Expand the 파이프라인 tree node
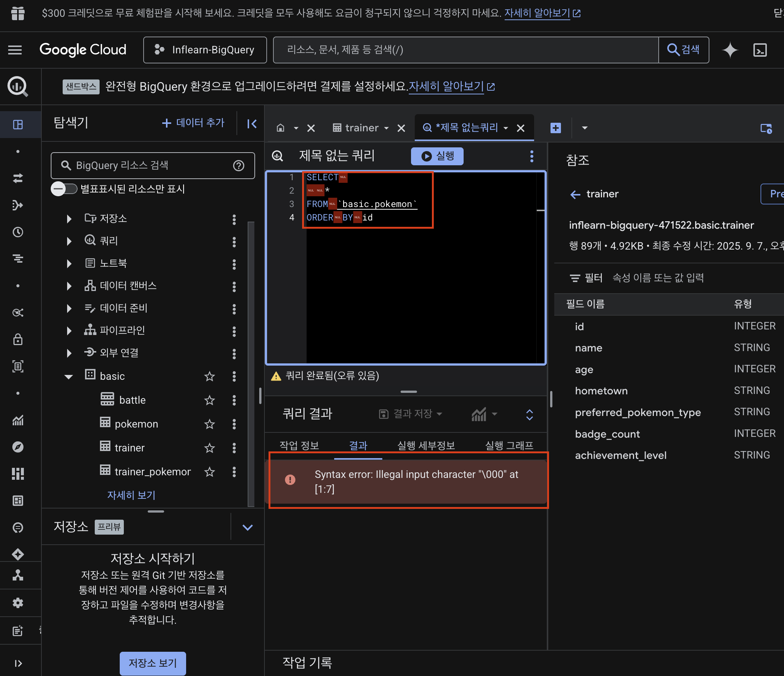The image size is (784, 676). pos(69,331)
